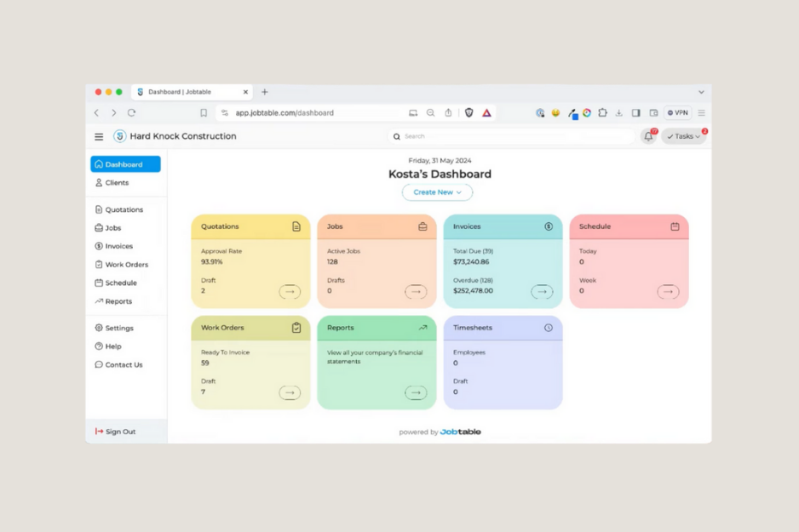The width and height of the screenshot is (799, 532).
Task: Click the Quotations card arrow button
Action: pyautogui.click(x=290, y=291)
